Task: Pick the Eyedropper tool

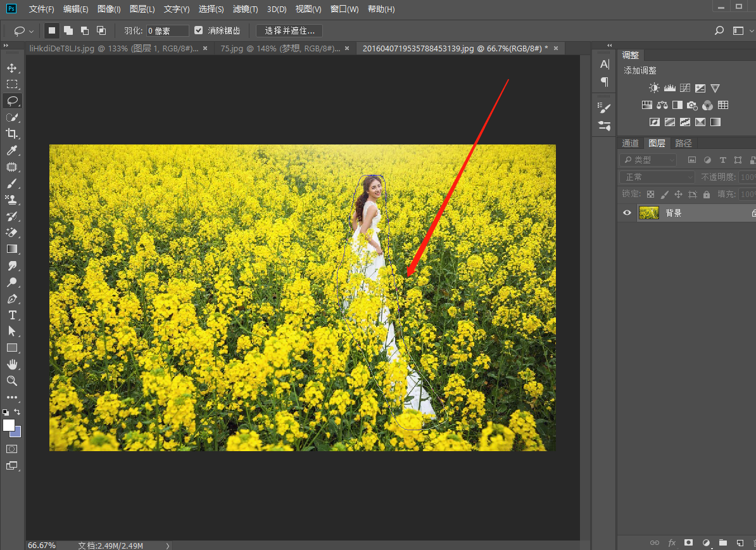Action: click(12, 151)
